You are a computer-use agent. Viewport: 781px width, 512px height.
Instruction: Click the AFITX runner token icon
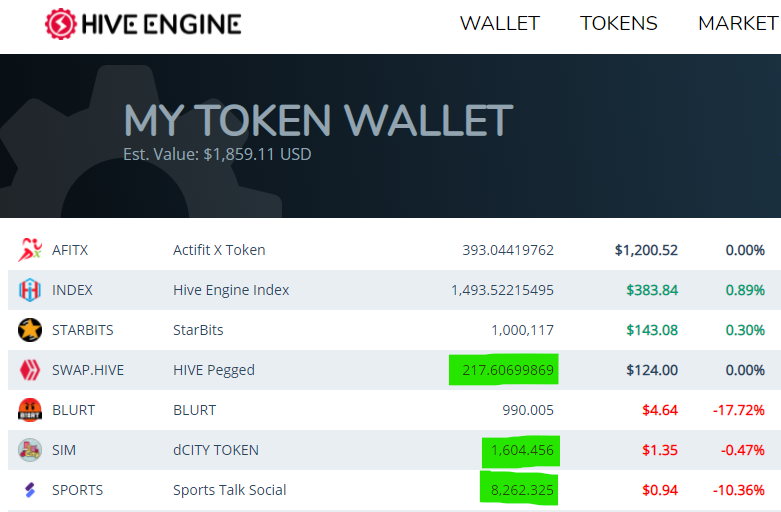tap(30, 250)
